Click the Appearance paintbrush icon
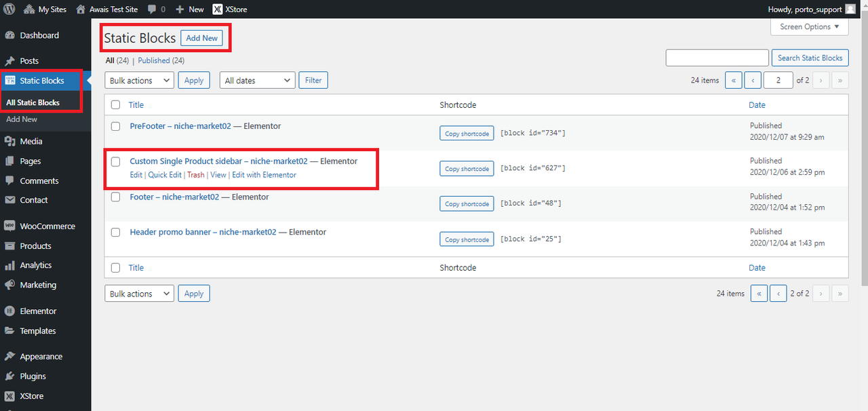This screenshot has height=411, width=868. (10, 357)
